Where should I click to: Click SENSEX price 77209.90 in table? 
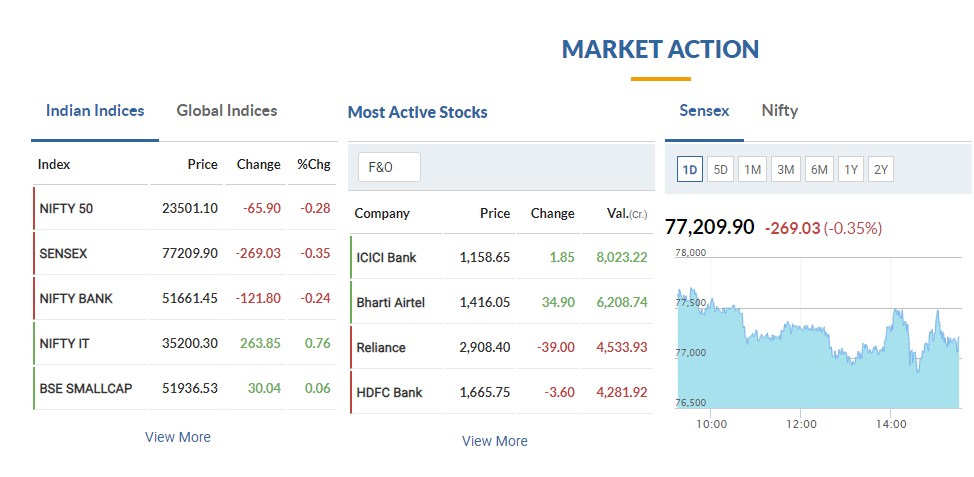tap(190, 253)
